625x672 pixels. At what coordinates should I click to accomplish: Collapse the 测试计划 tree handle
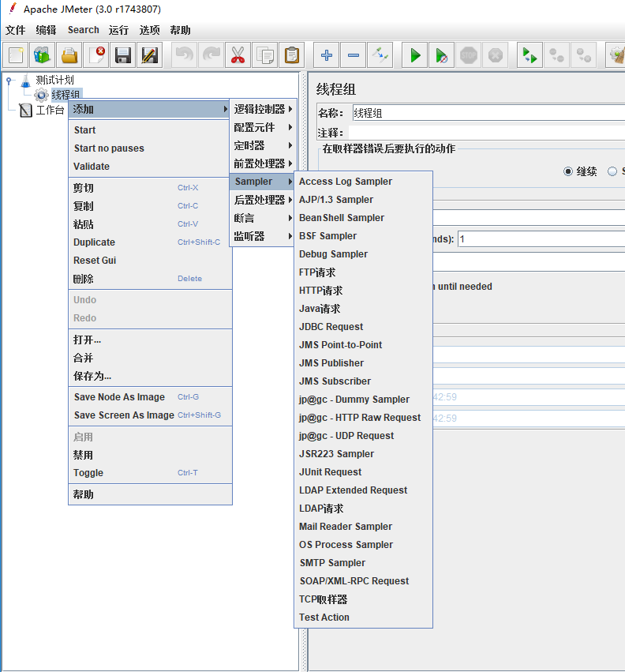click(9, 80)
